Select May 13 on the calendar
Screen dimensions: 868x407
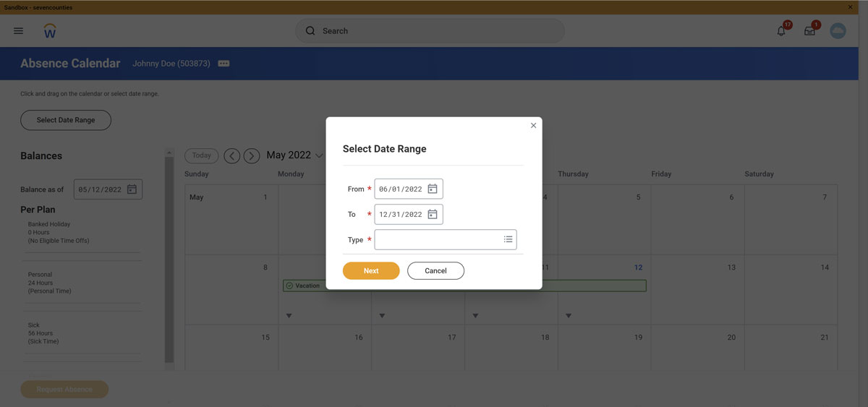click(x=697, y=289)
